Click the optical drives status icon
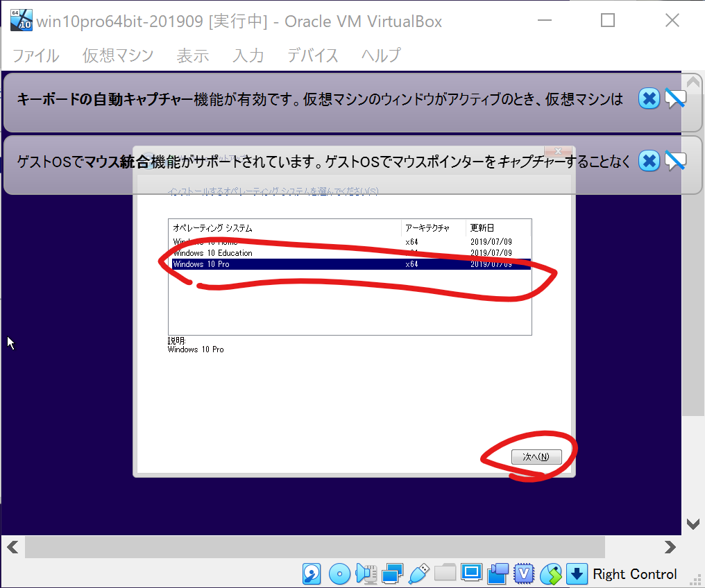Screen dimensions: 705x588 (x=339, y=574)
